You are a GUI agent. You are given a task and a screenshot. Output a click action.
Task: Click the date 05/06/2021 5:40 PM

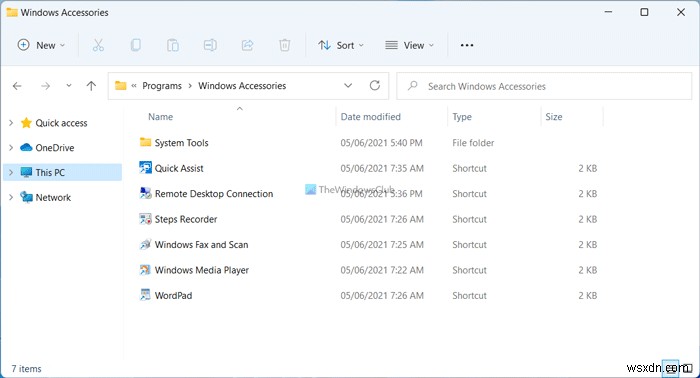[381, 143]
